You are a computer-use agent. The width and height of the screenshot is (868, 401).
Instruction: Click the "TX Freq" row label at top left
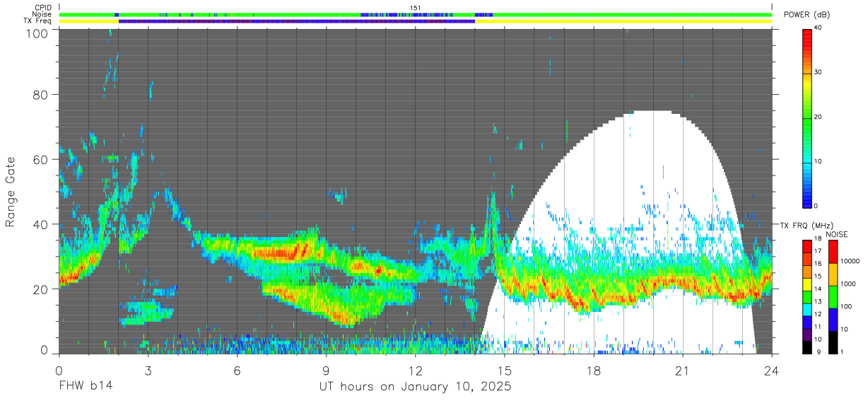point(38,21)
